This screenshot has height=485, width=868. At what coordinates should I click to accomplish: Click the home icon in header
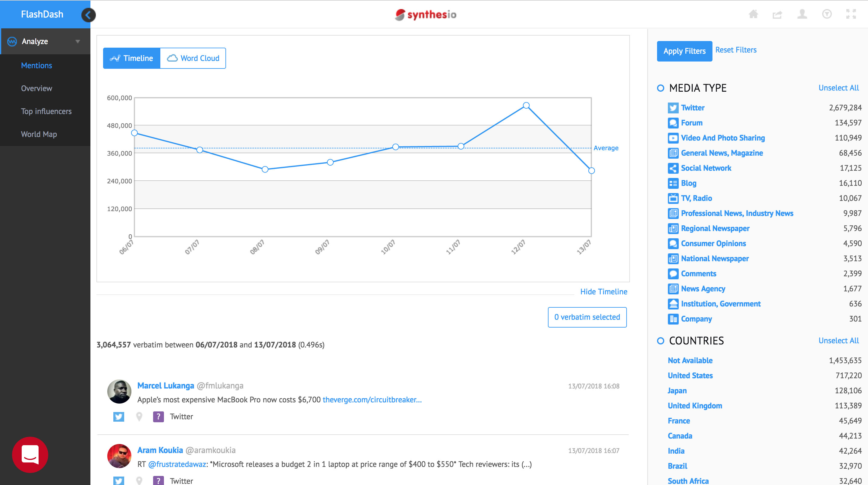tap(753, 14)
